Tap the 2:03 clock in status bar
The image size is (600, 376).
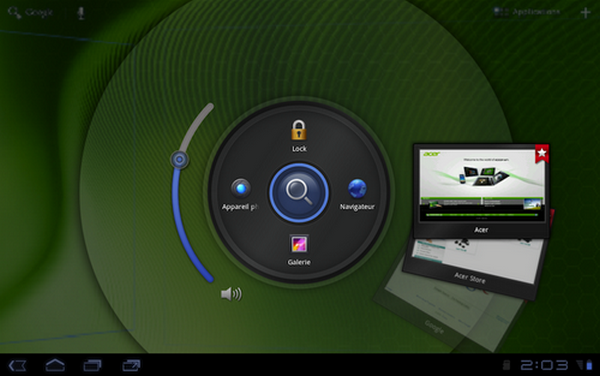tap(544, 365)
